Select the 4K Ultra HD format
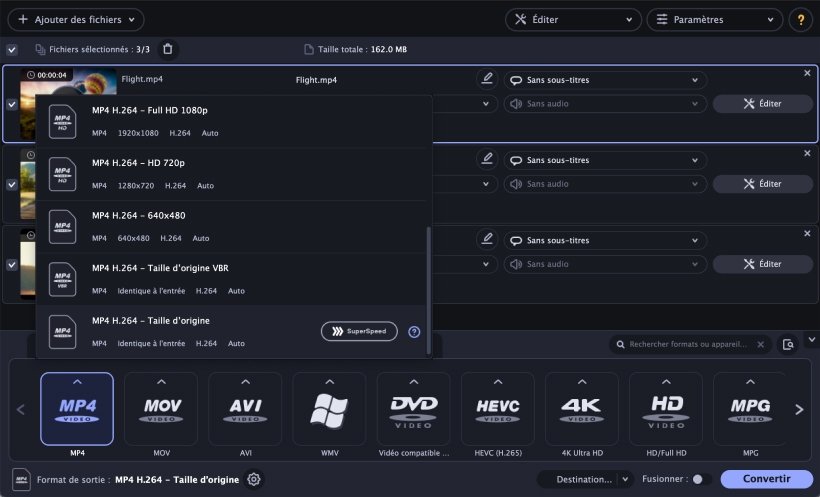 (x=582, y=409)
